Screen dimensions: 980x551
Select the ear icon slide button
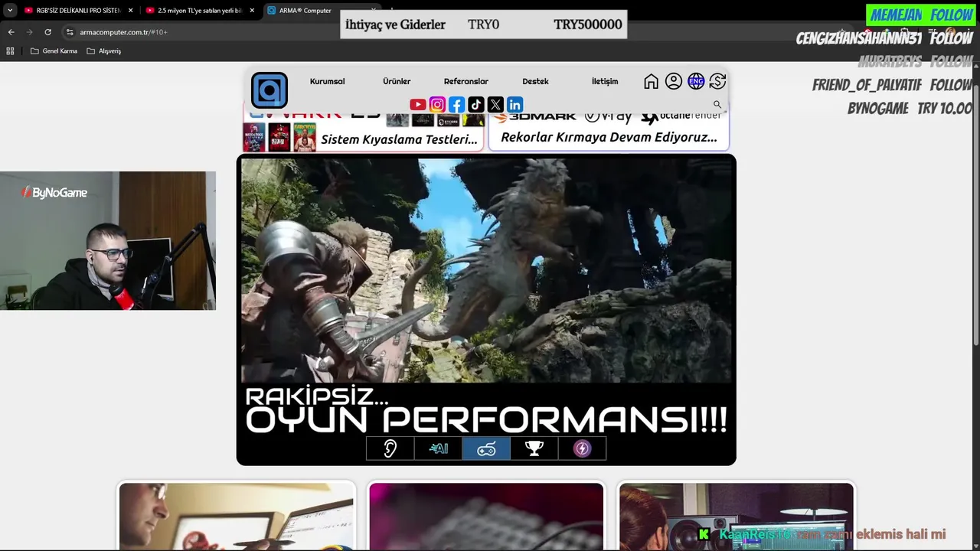390,448
